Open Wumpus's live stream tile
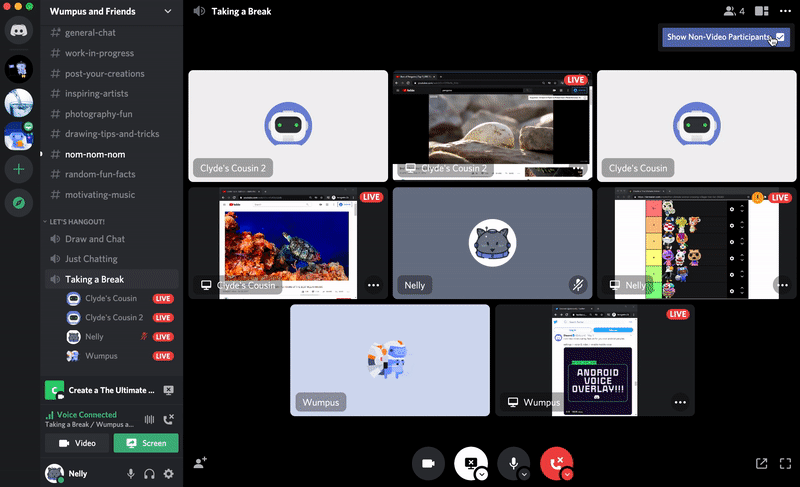 (594, 359)
